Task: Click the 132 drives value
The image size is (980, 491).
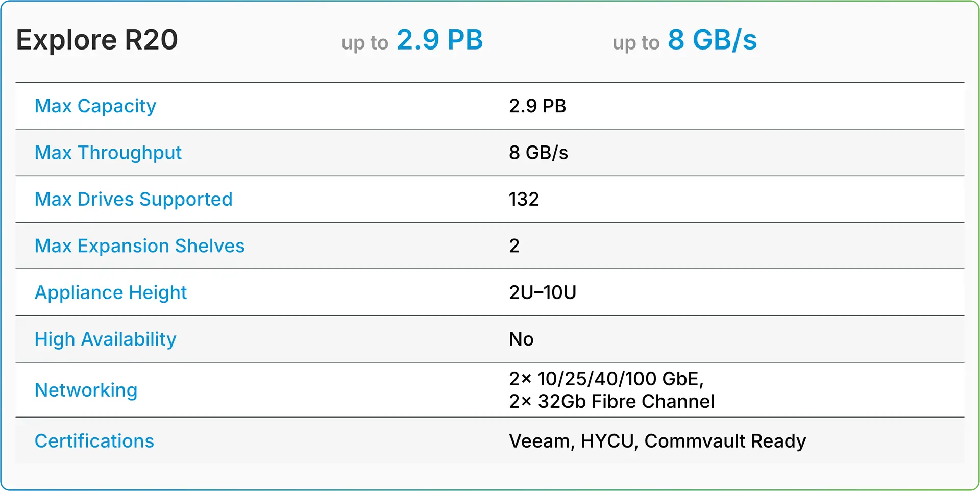Action: click(524, 199)
